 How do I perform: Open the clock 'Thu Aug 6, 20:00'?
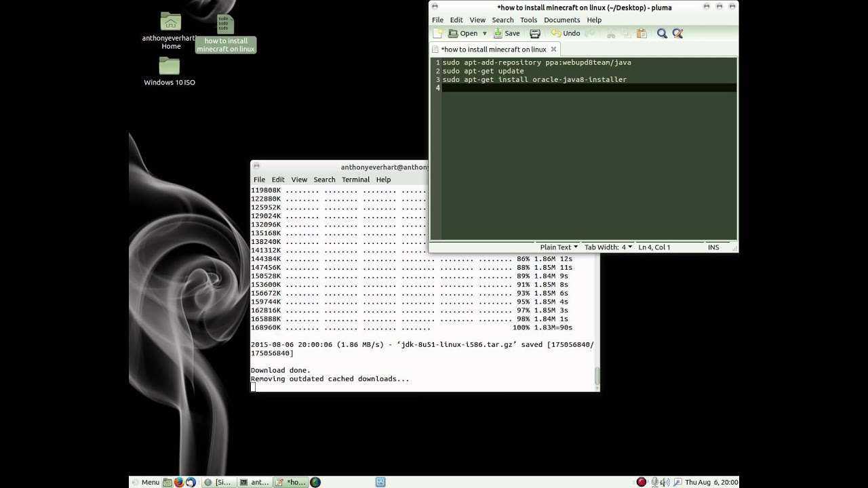pyautogui.click(x=712, y=483)
